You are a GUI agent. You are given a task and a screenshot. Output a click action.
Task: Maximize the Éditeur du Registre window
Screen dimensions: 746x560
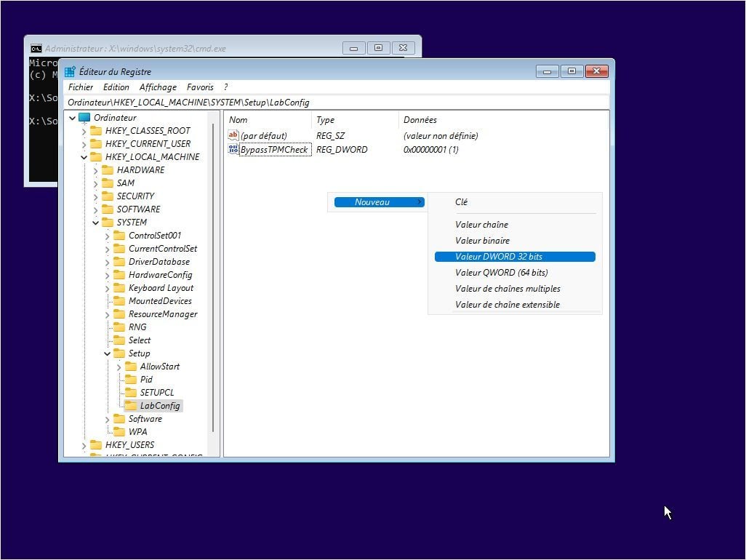point(572,71)
